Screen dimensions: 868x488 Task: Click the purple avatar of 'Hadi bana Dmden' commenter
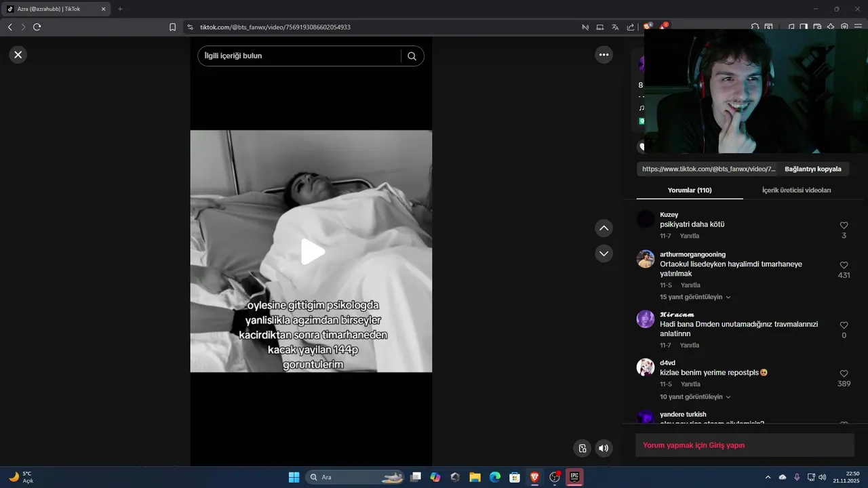coord(646,319)
